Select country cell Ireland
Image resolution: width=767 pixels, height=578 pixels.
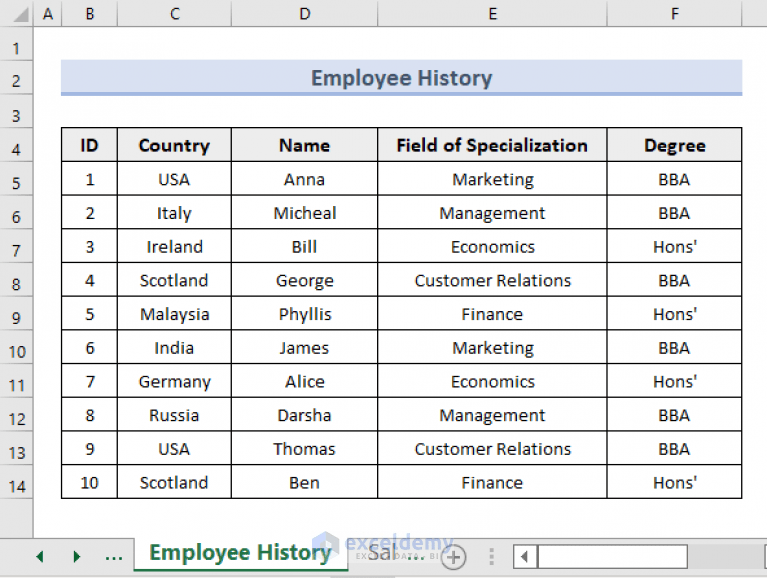click(x=174, y=246)
